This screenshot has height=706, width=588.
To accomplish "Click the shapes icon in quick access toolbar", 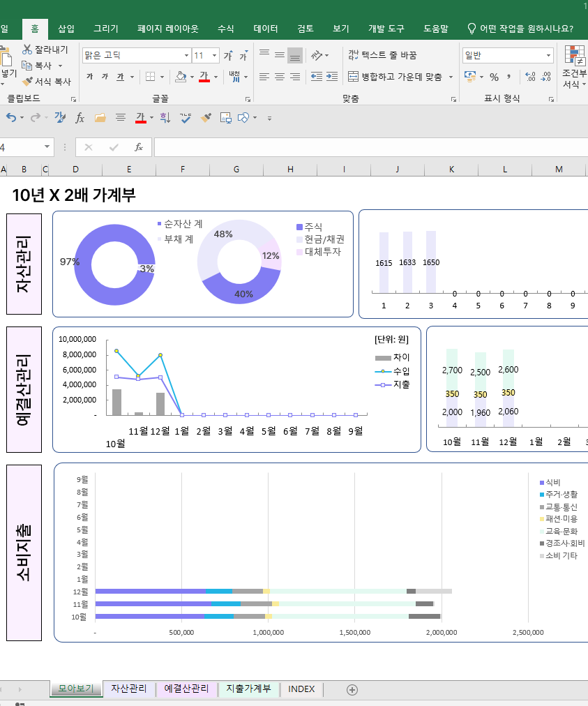I will (x=243, y=118).
